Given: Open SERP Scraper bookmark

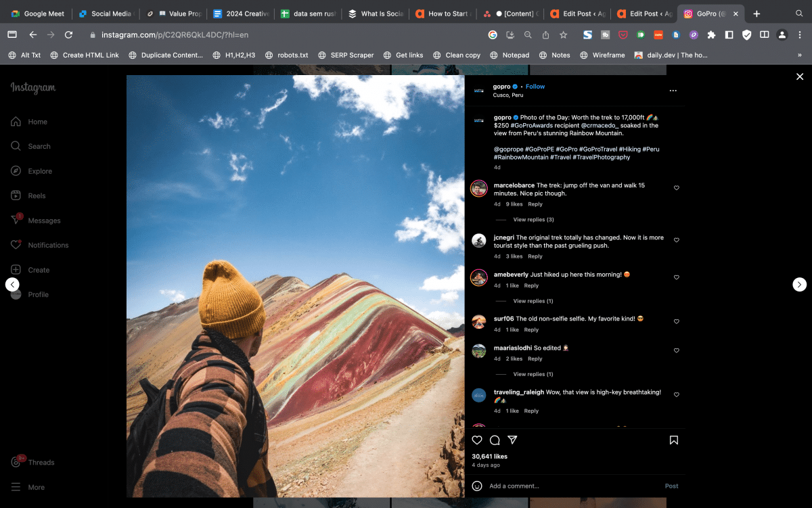Looking at the screenshot, I should pos(345,55).
